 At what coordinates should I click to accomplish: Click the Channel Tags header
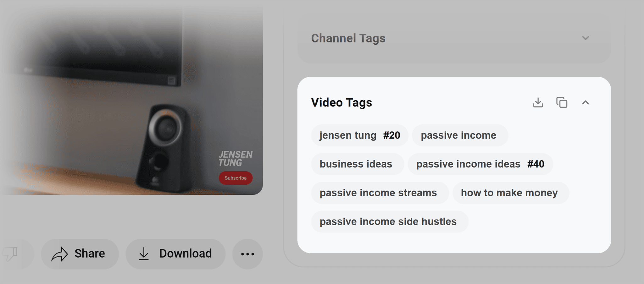pyautogui.click(x=348, y=38)
